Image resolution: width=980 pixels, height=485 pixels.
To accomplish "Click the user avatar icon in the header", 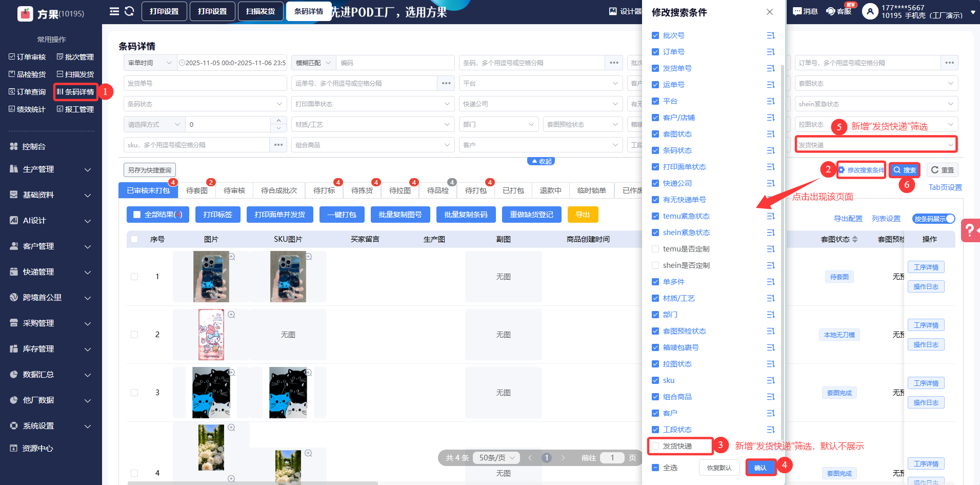I will 870,11.
